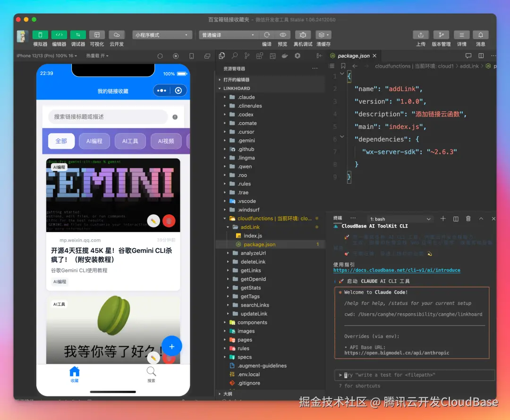This screenshot has height=420, width=510.
Task: Click the split editor icon
Action: 481,56
